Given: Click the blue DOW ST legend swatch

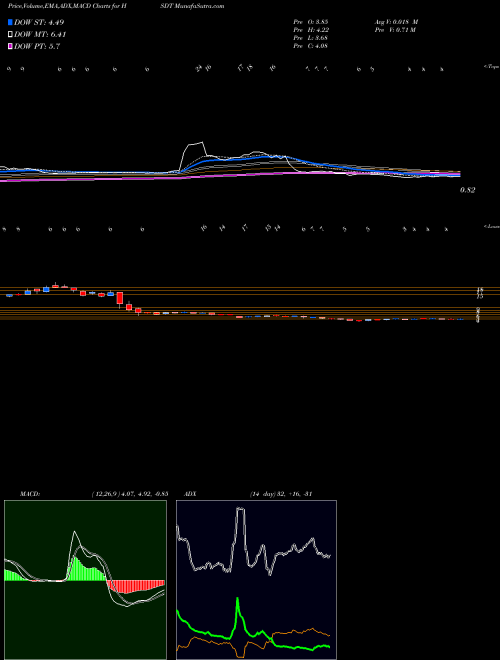Looking at the screenshot, I should click(11, 22).
